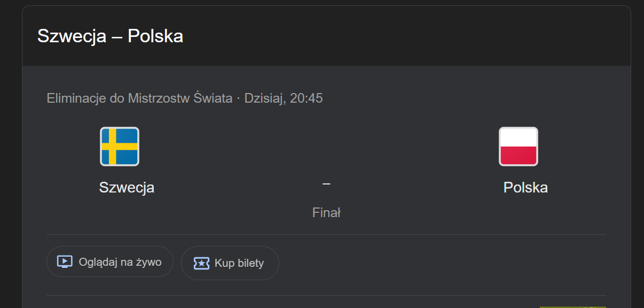This screenshot has height=308, width=644.
Task: Open the Szwecja team name under flag
Action: pyautogui.click(x=127, y=188)
